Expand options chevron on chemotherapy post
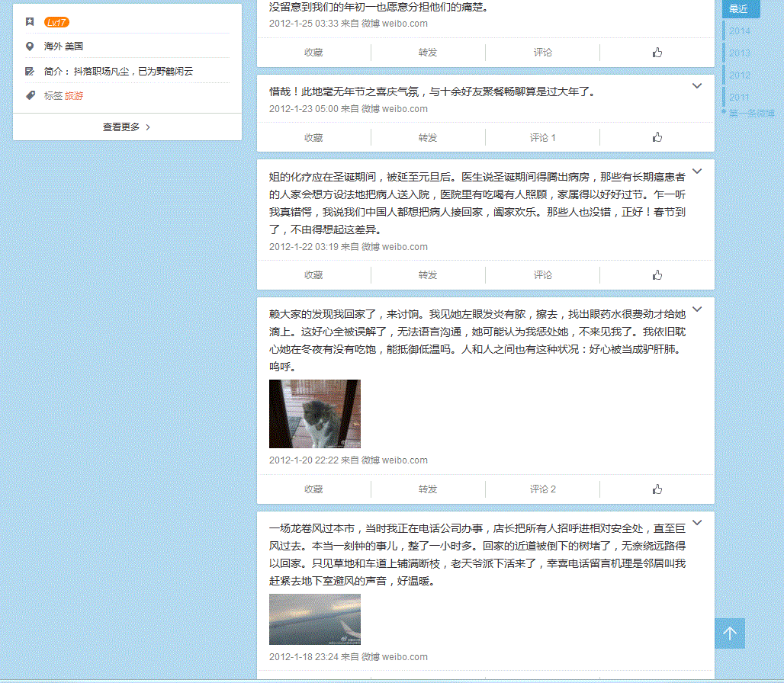The width and height of the screenshot is (784, 683). [x=696, y=172]
